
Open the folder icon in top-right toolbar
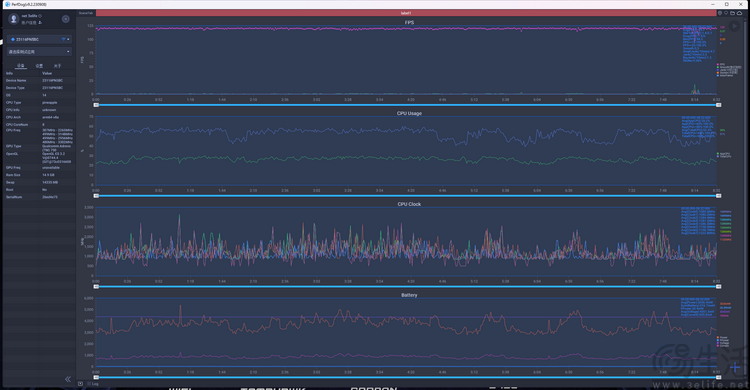click(732, 13)
